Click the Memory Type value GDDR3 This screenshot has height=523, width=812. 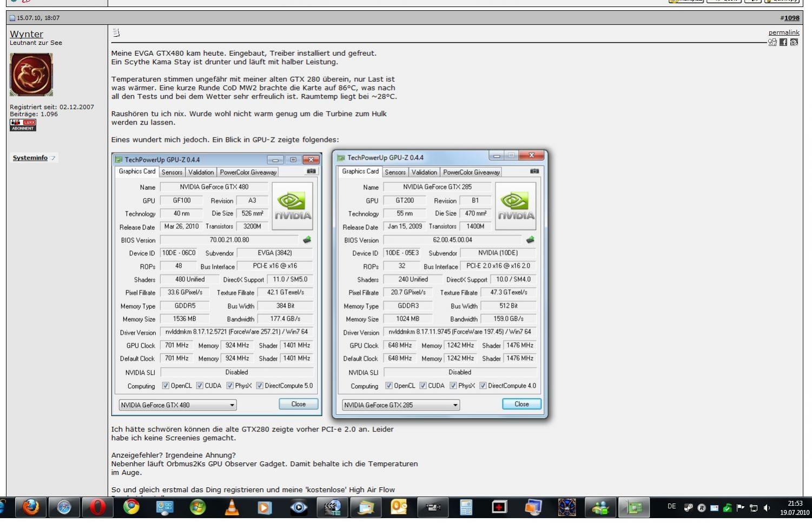pos(408,306)
